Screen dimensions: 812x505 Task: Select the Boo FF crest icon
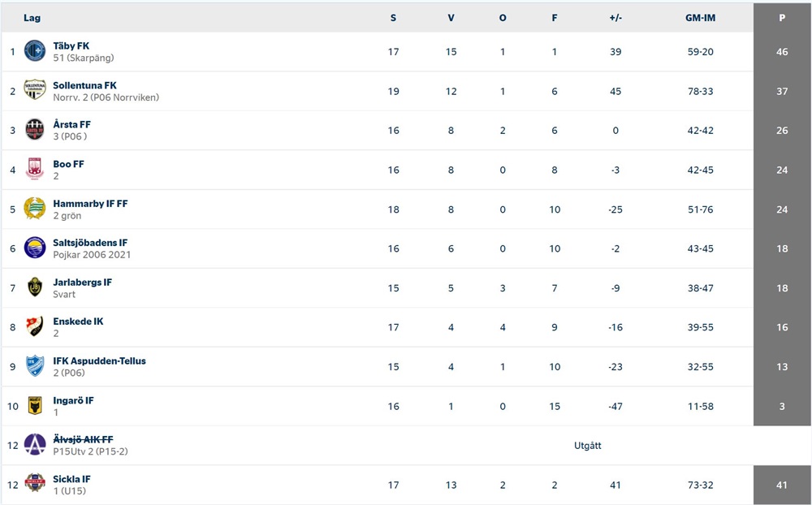[x=35, y=170]
